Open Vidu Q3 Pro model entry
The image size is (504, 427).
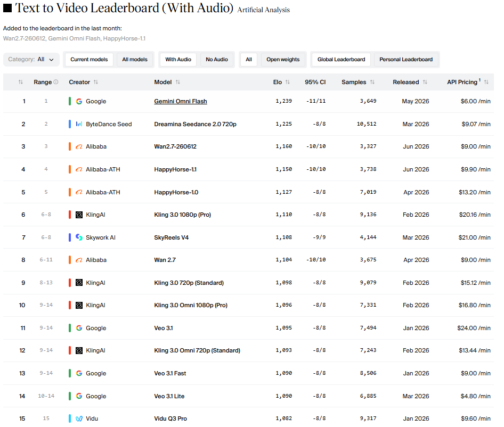click(170, 418)
